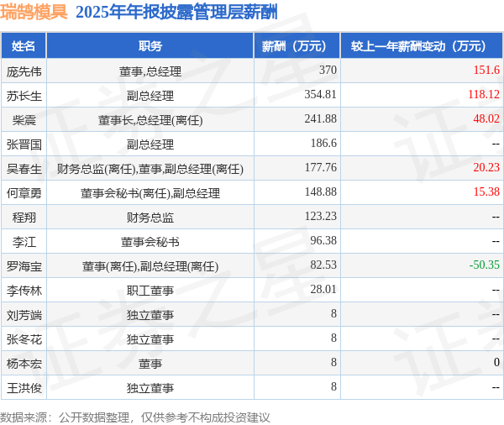Select the name 王洪俊 in last row
Viewport: 504px width, 425px height.
tap(24, 388)
